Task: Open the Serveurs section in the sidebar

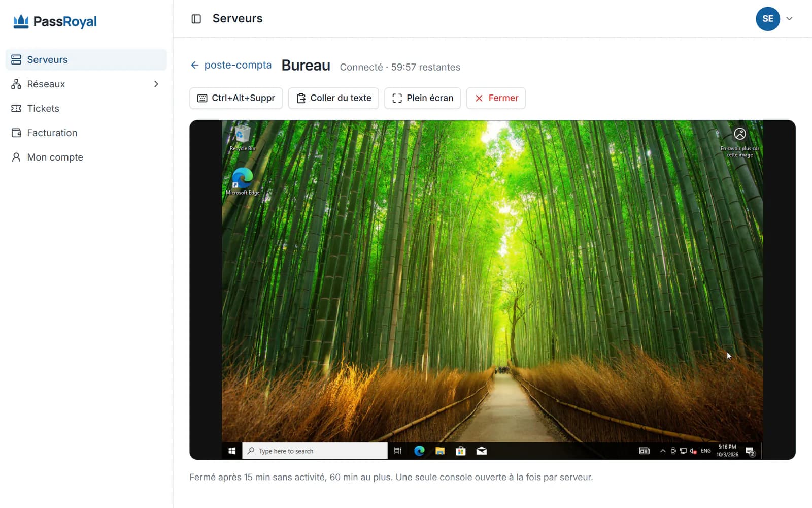Action: (x=86, y=59)
